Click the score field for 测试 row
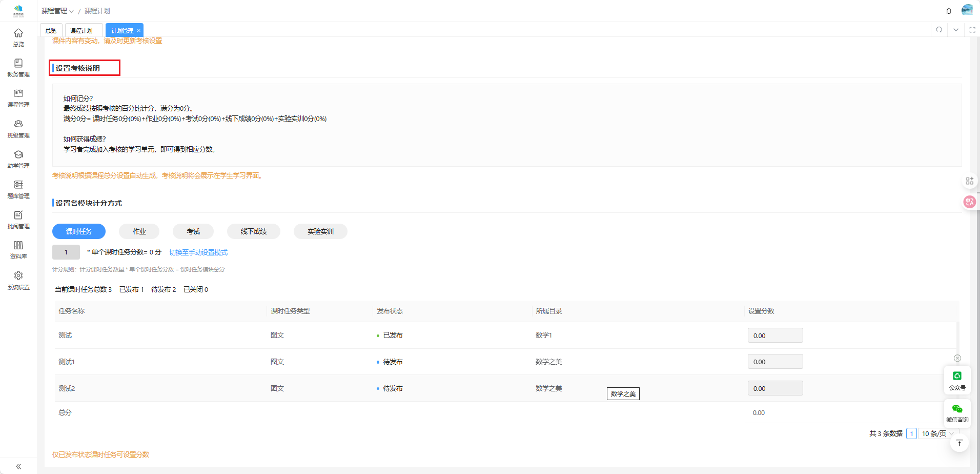Image resolution: width=980 pixels, height=474 pixels. [x=775, y=335]
